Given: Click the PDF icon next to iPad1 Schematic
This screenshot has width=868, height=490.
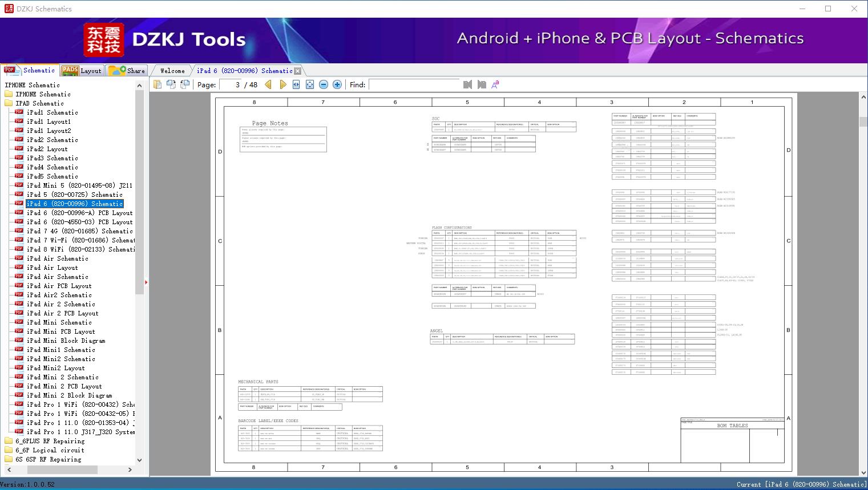Looking at the screenshot, I should [19, 112].
